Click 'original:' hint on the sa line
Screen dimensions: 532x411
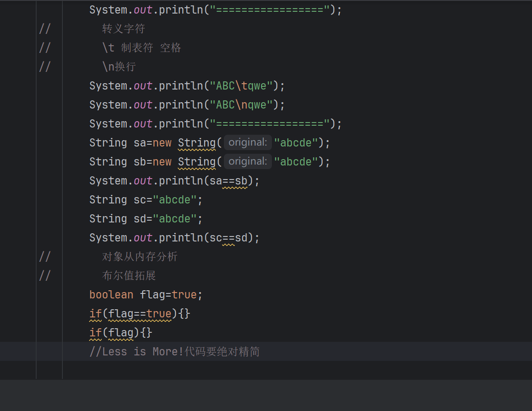[x=248, y=142]
